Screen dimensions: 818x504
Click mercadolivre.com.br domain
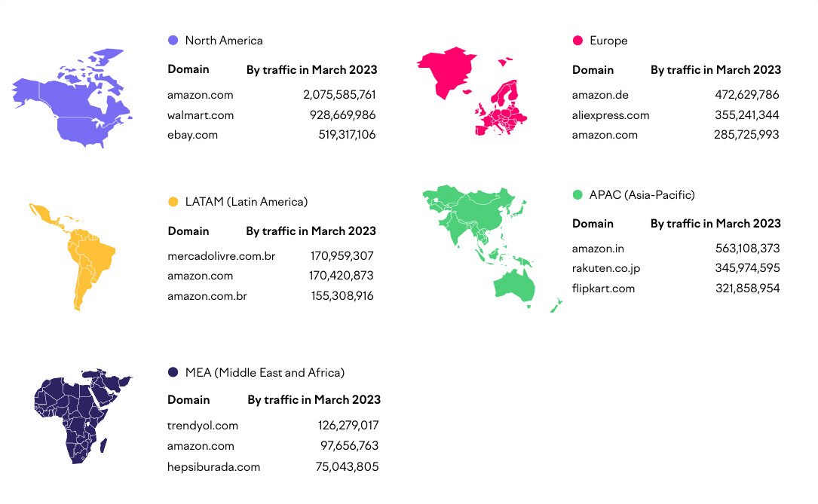click(221, 256)
